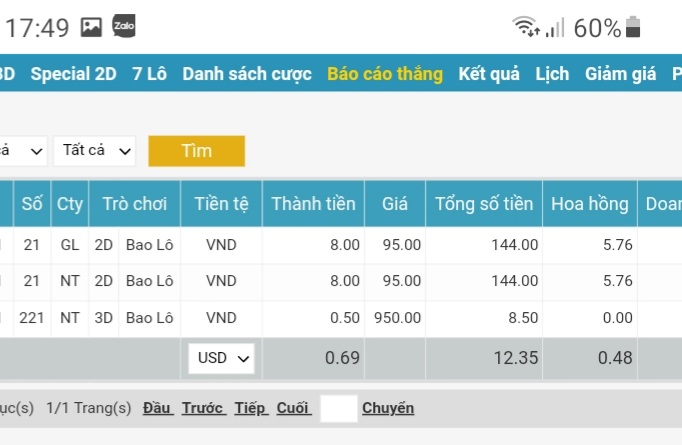Expand the Tất cả filter dropdown

(x=95, y=151)
